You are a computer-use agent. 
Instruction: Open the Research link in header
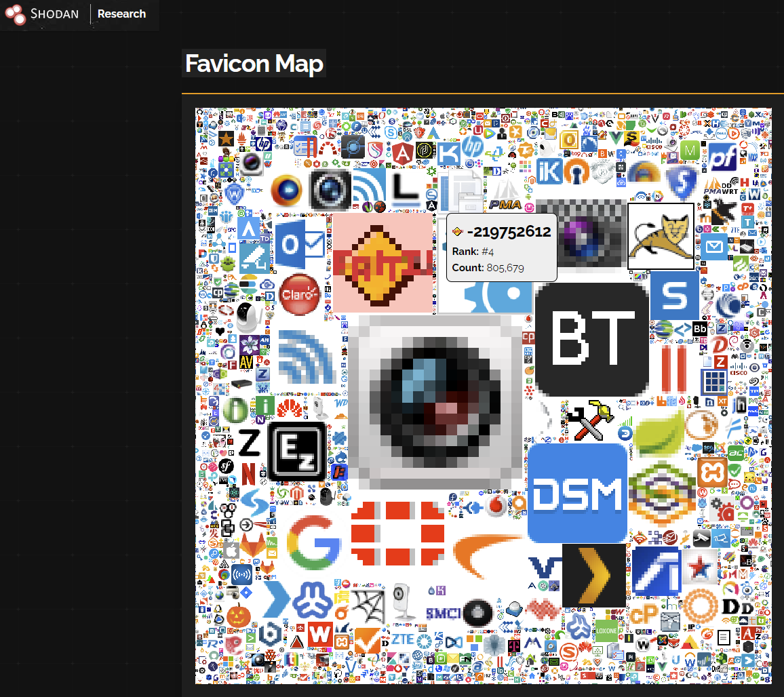click(121, 14)
